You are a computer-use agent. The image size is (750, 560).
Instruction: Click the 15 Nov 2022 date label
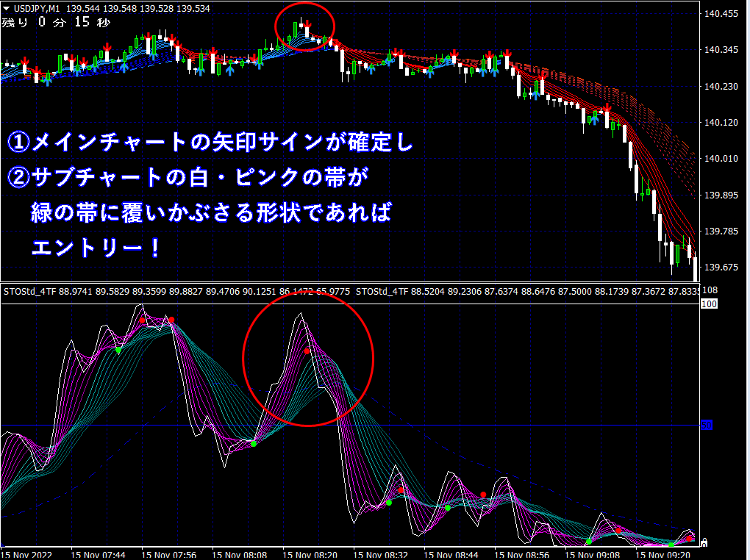click(27, 555)
